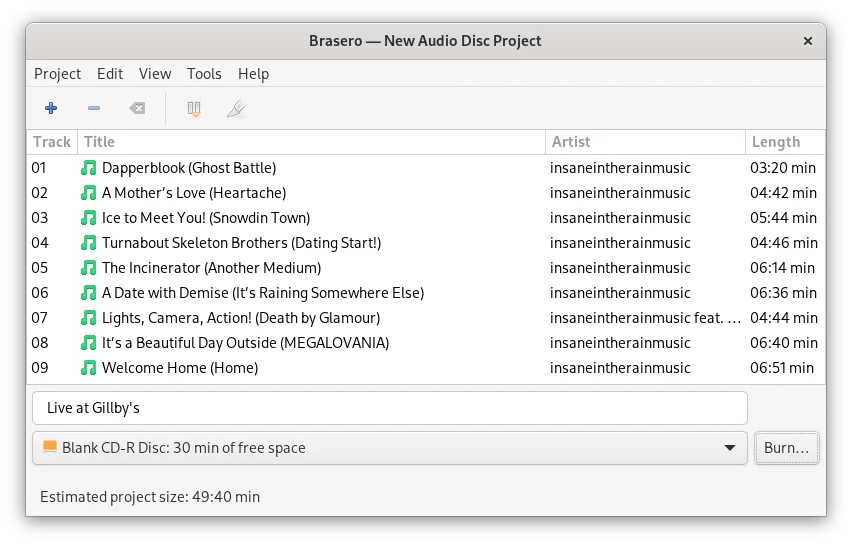Screen dimensions: 852x545
Task: Expand the Blank CD-R Disc dropdown arrow
Action: [x=730, y=448]
